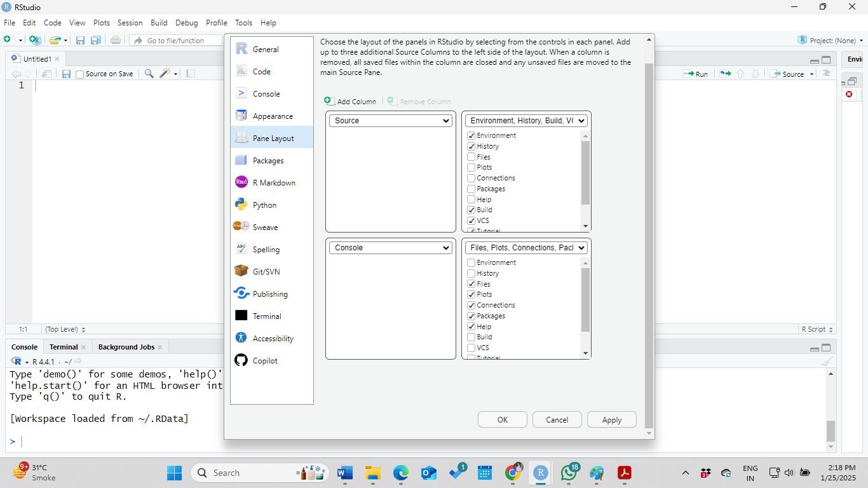Click the Open File folder icon

tap(55, 40)
